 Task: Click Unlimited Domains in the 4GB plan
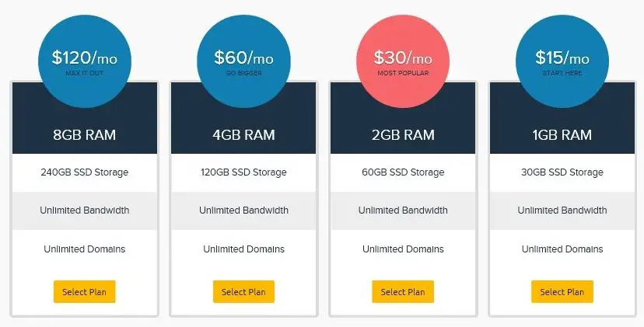pyautogui.click(x=243, y=249)
